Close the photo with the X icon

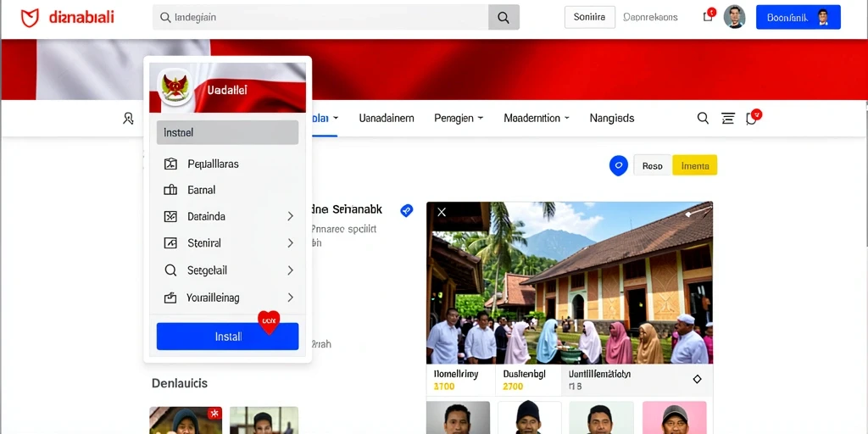(441, 212)
